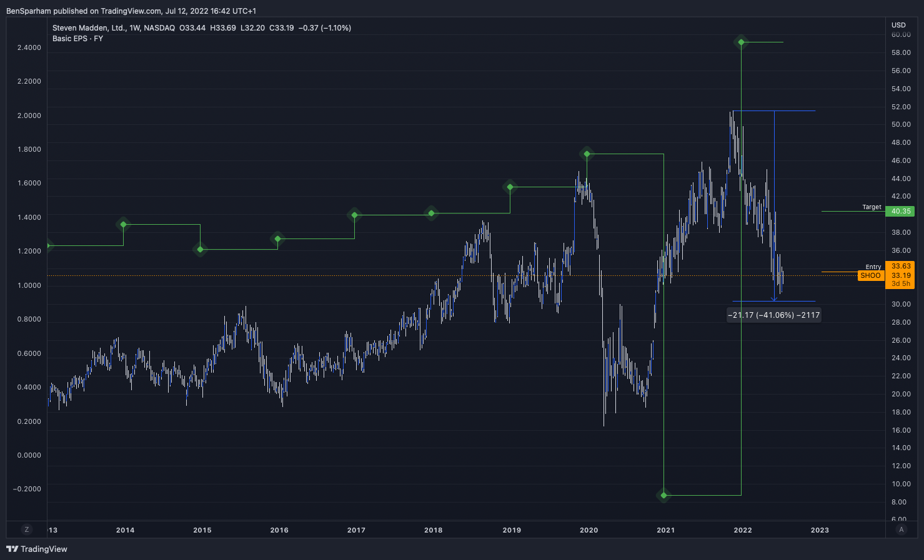Click the 2015 EPS diamond marker
This screenshot has width=924, height=560.
(200, 250)
